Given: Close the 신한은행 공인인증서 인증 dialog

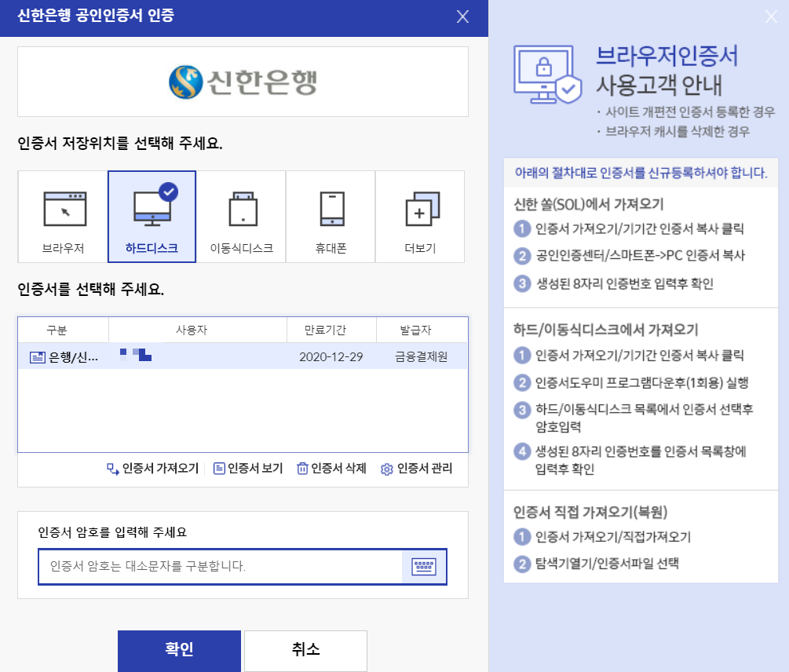Looking at the screenshot, I should [x=462, y=16].
